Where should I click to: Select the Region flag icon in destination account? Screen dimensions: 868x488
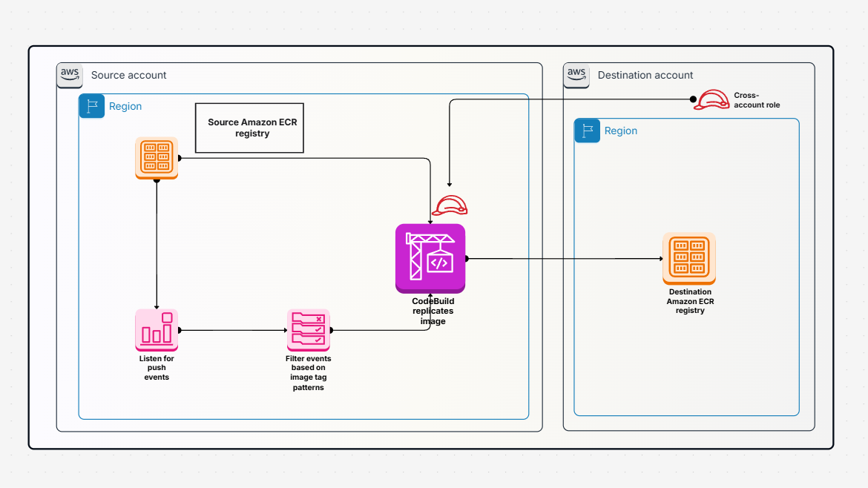coord(588,131)
